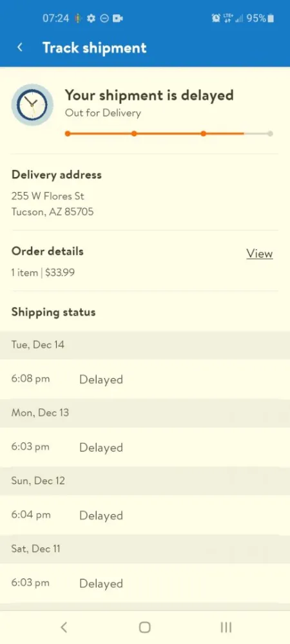Tap the Mon, Dec 13 date header

pos(145,413)
